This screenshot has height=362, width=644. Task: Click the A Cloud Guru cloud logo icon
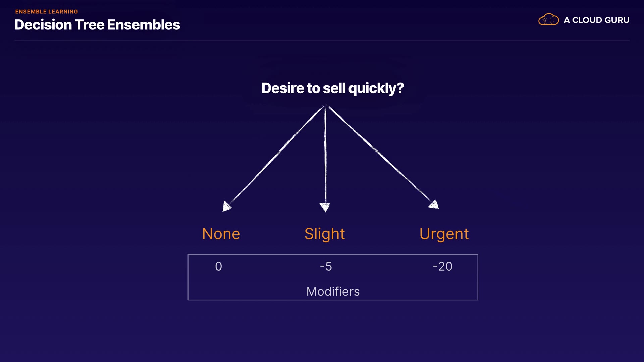click(548, 20)
